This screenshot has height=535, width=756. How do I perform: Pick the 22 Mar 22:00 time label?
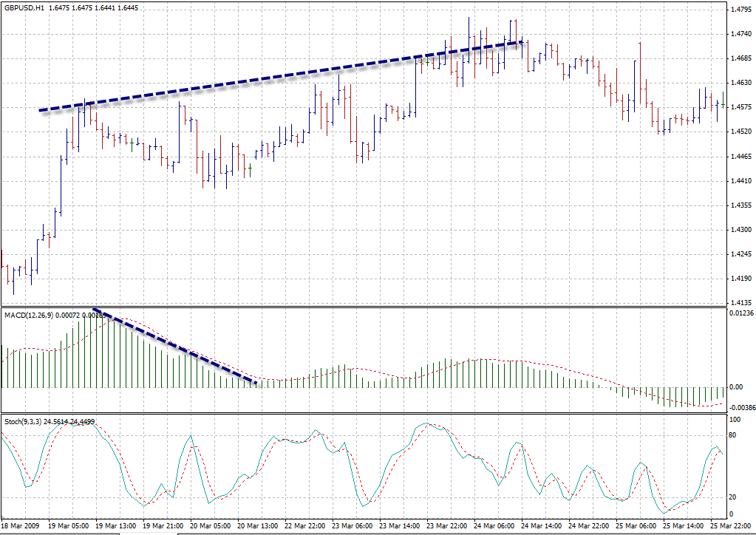click(305, 525)
